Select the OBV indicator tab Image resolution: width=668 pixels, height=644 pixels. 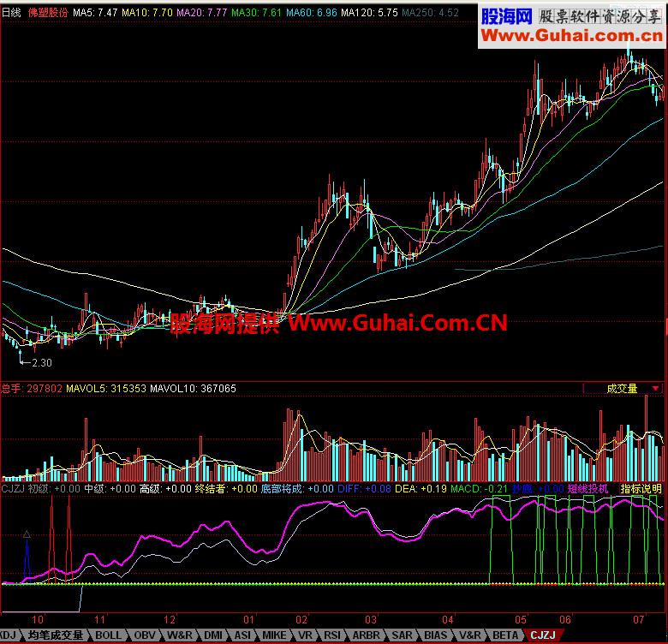(x=145, y=635)
